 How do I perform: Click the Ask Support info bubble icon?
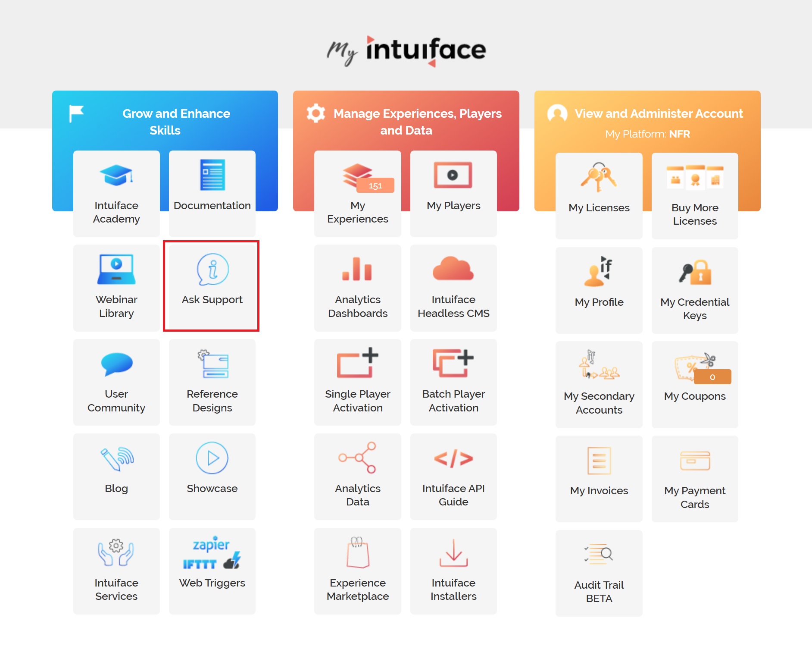click(212, 269)
